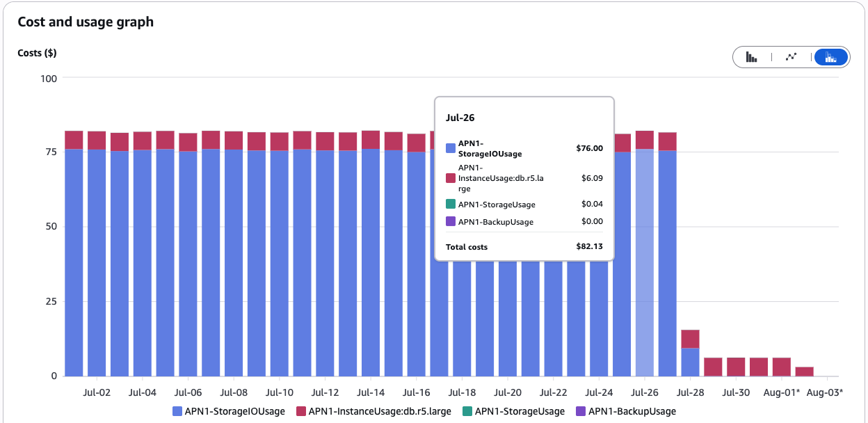Click the blue bar segment for Jul-04
This screenshot has height=423, width=868.
click(x=143, y=263)
